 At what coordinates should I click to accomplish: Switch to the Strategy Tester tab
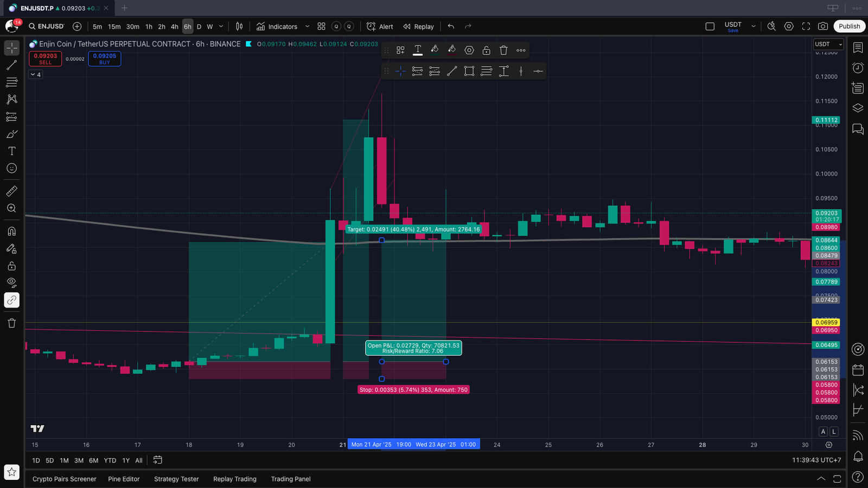pos(176,479)
